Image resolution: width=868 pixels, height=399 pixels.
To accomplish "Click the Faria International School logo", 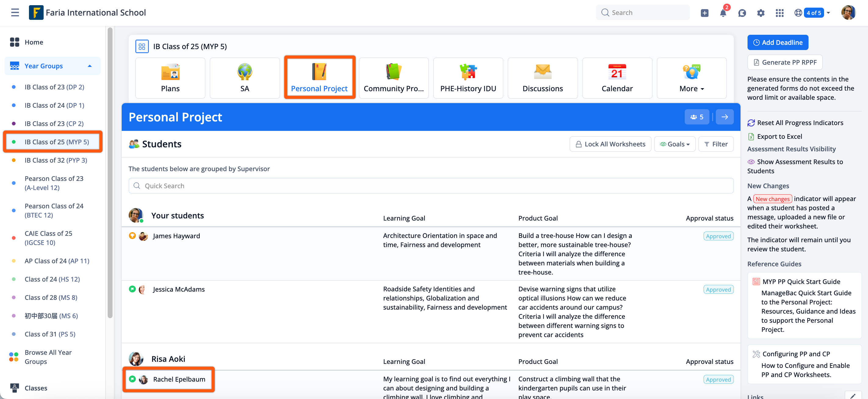I will point(36,13).
